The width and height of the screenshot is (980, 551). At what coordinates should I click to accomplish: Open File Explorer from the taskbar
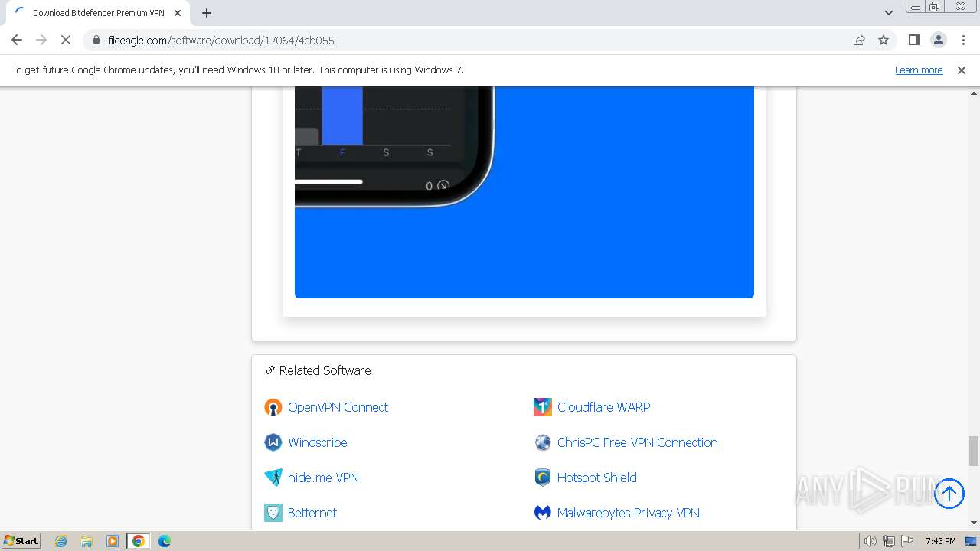point(87,541)
